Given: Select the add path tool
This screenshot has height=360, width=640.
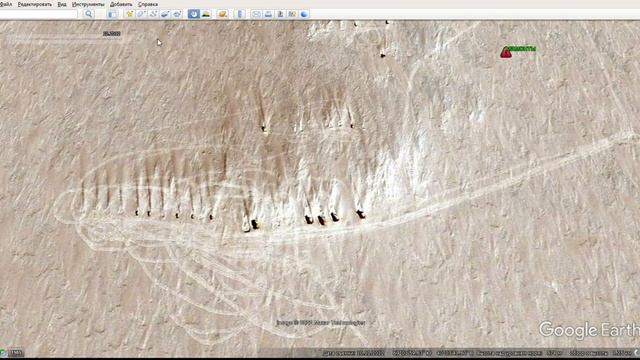Looking at the screenshot, I should coord(153,14).
